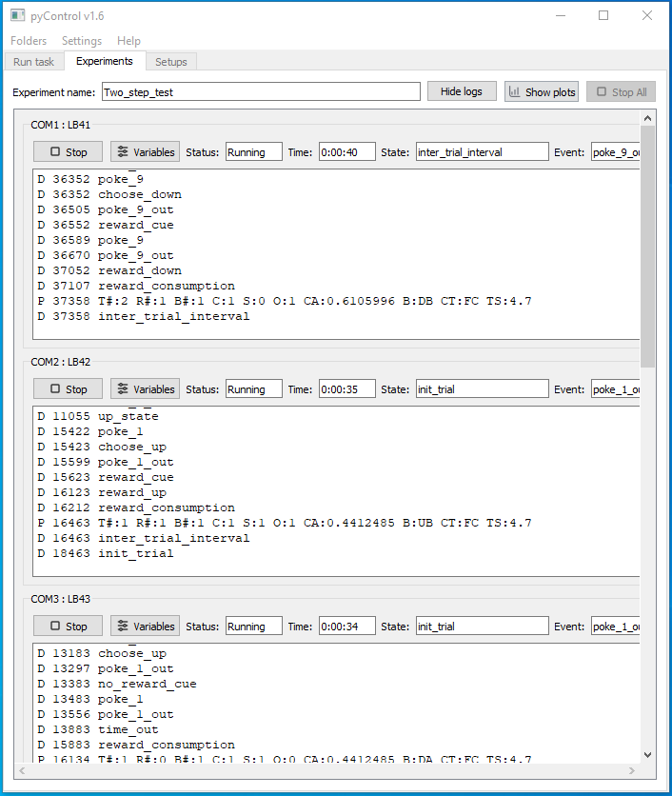Click the vertical scrollbar down arrow
The image size is (672, 796).
point(647,755)
